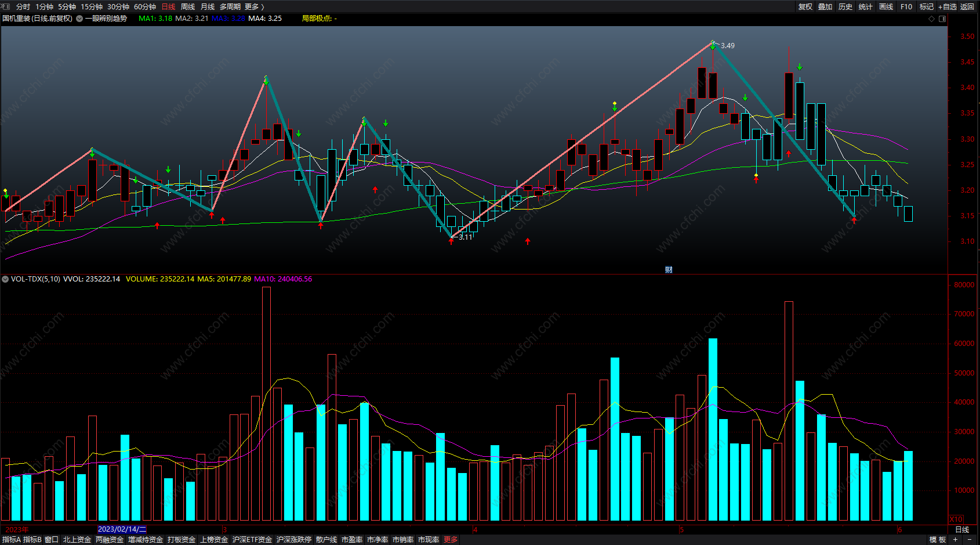980x545 pixels.
Task: Open the 市现率 indicator tab
Action: pos(429,540)
